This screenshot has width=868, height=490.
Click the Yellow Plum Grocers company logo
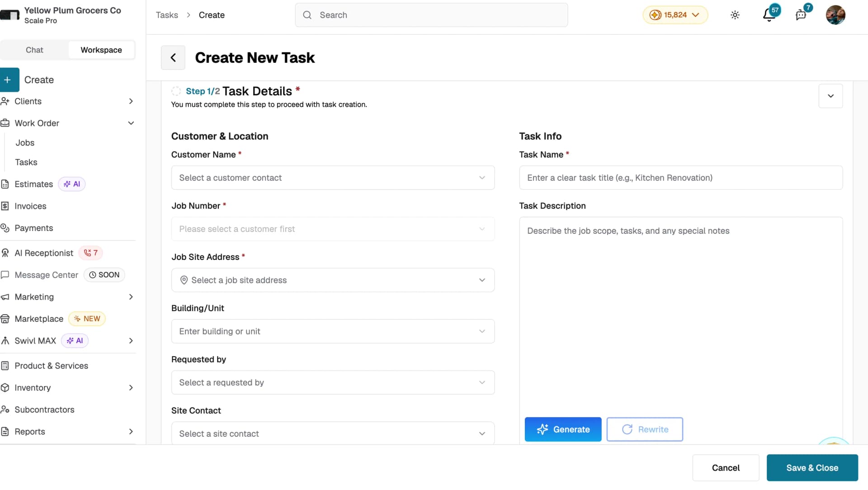9,15
